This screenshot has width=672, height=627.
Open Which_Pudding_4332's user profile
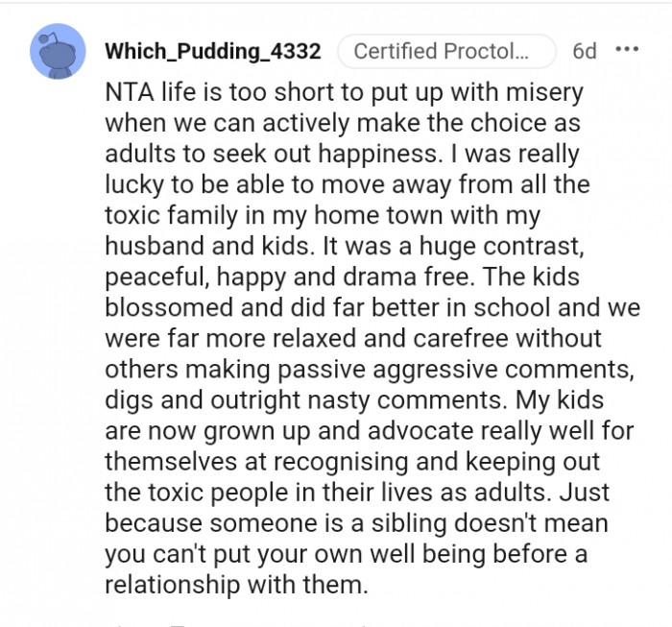point(211,51)
